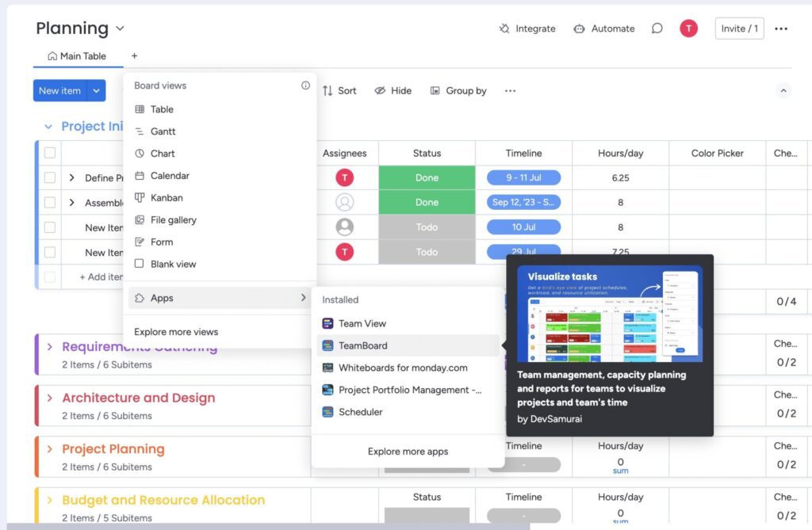Switch to the Main Table tab
812x530 pixels.
pos(77,56)
